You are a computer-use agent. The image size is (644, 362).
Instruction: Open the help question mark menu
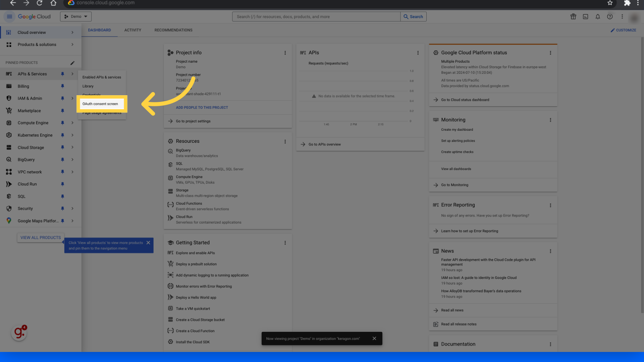[610, 16]
